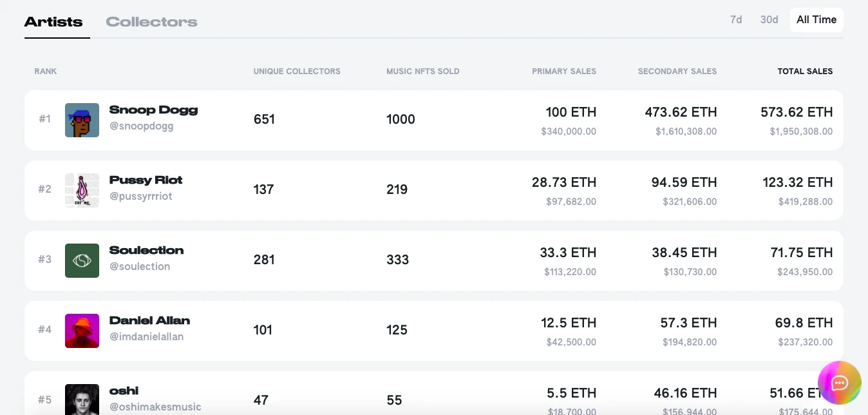The image size is (868, 415).
Task: Open Snoop Dogg's avatar image
Action: pos(82,120)
